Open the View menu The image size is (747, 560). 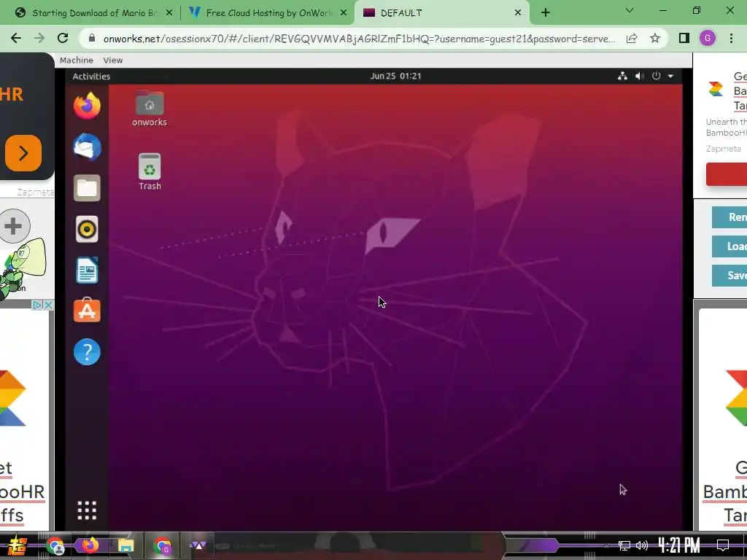coord(113,60)
